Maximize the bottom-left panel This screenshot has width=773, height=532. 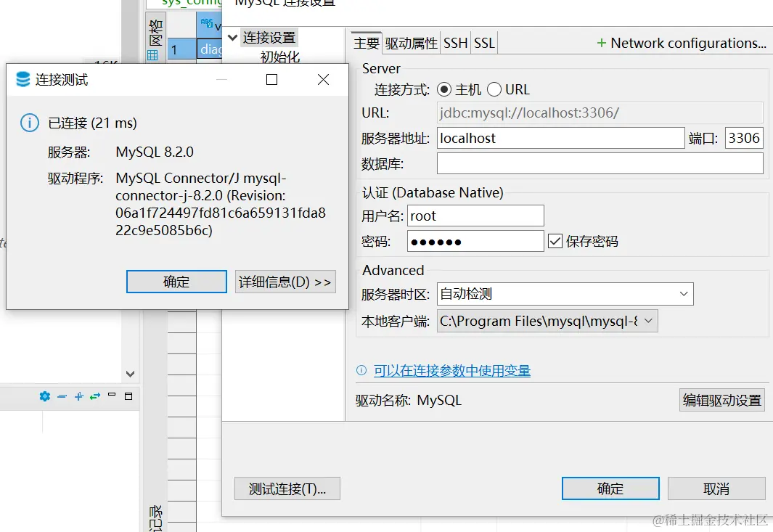pyautogui.click(x=128, y=396)
